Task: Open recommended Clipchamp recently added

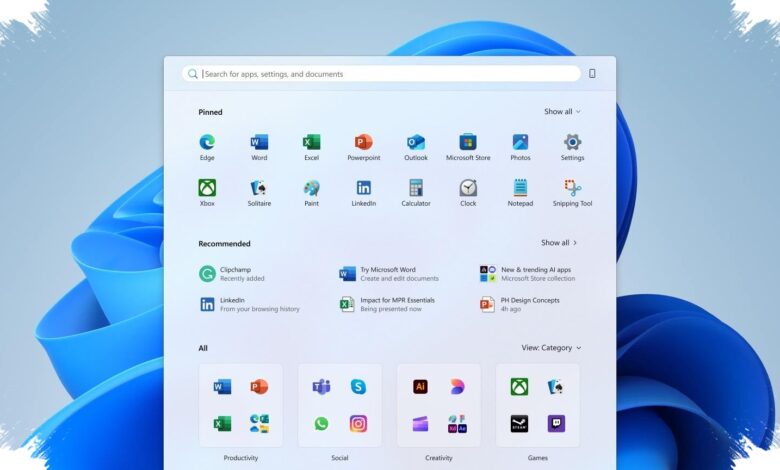Action: pos(232,274)
